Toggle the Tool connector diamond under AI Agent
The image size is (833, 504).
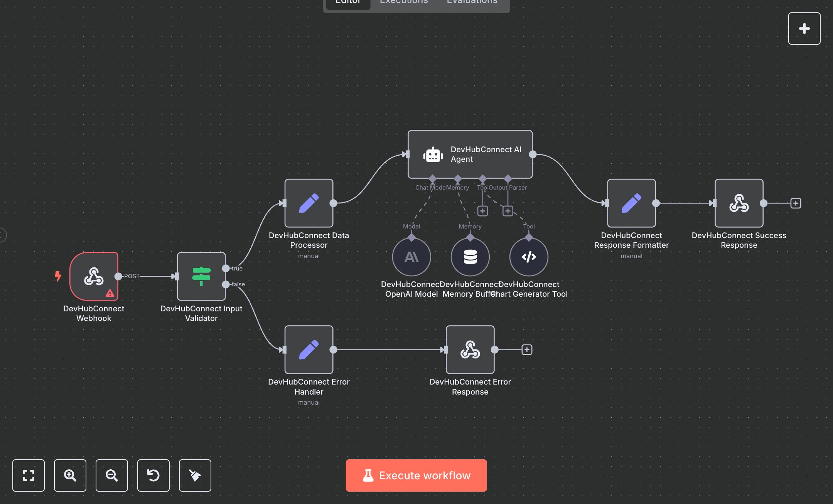pos(482,178)
